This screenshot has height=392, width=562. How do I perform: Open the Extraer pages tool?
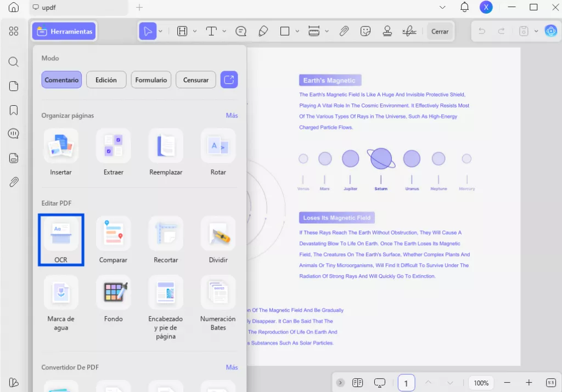point(113,152)
